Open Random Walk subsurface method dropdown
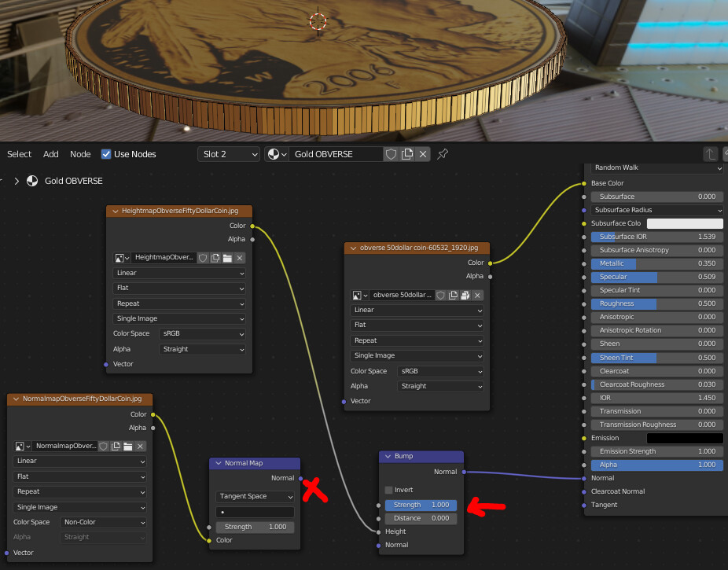728x570 pixels. pos(657,167)
